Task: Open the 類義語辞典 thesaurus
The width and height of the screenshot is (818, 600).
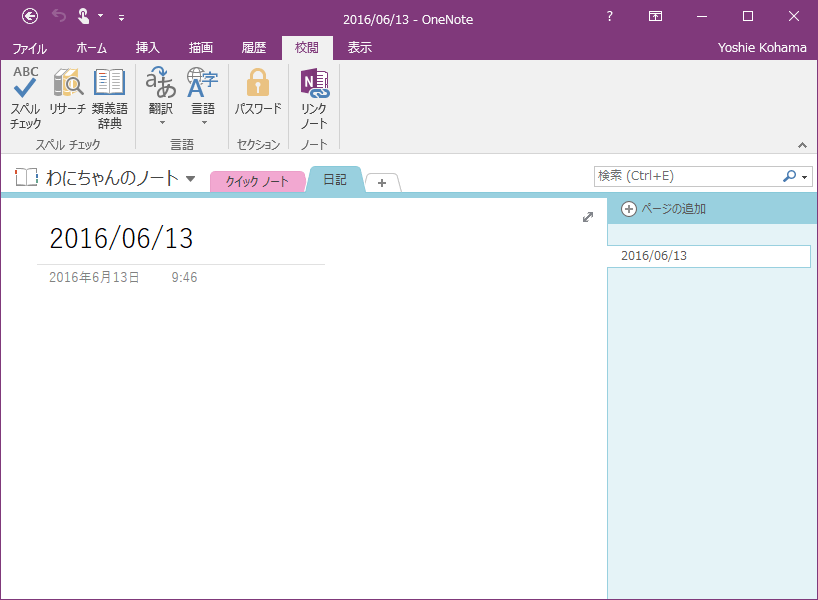Action: [x=110, y=98]
